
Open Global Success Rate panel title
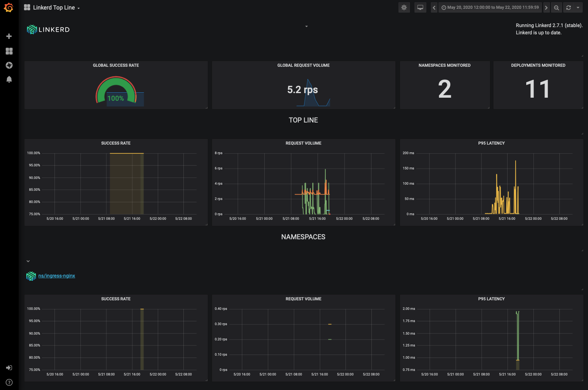116,65
